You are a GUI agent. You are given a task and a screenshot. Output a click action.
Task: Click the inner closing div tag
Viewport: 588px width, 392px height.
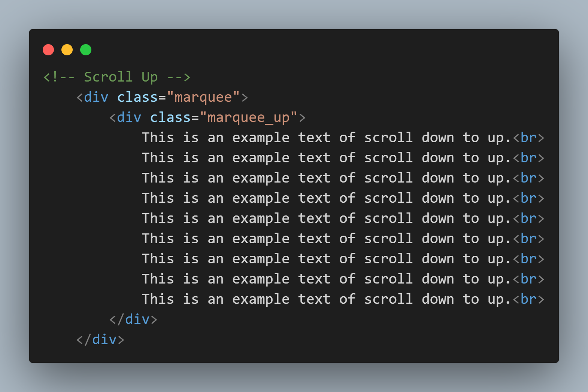click(x=133, y=319)
